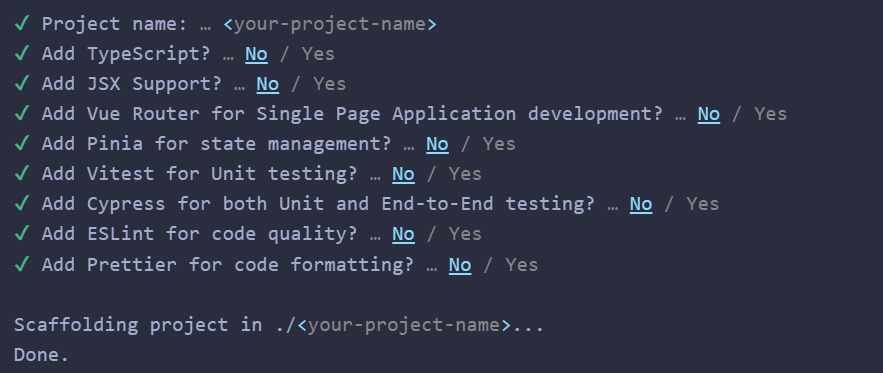883x373 pixels.
Task: Choose No for Vue Router option
Action: pyautogui.click(x=708, y=114)
